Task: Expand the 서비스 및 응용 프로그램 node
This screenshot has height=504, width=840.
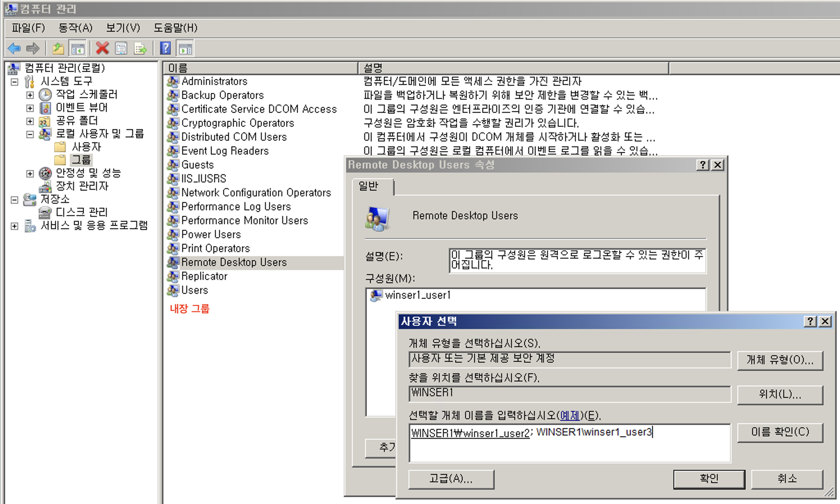Action: (15, 226)
